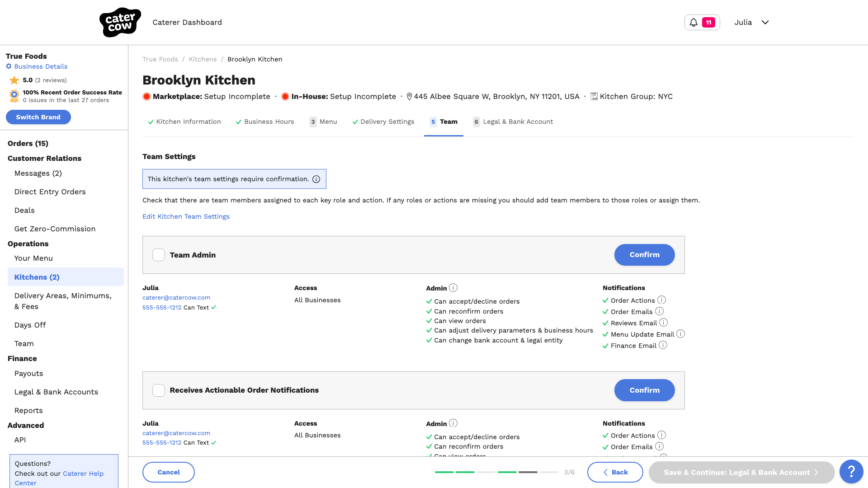Click the order success rate ribbon badge icon
The width and height of the screenshot is (868, 488).
click(x=14, y=96)
